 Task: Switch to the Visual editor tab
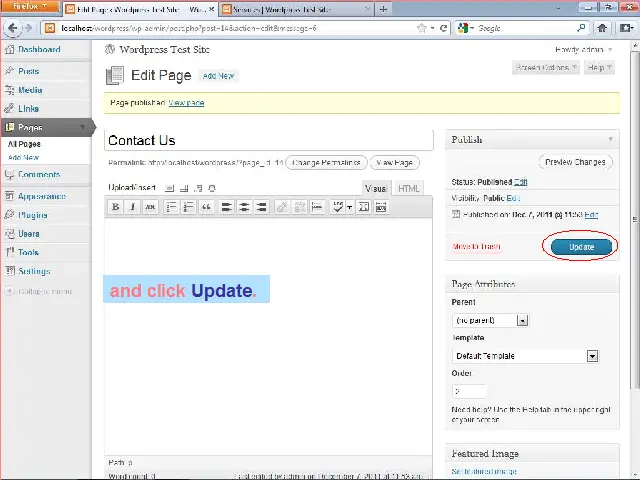pyautogui.click(x=376, y=189)
